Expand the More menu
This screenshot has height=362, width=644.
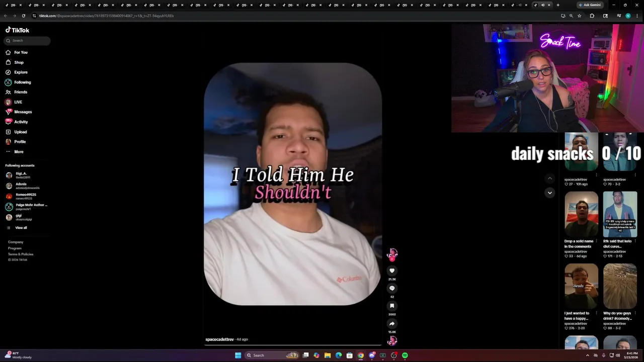15,152
